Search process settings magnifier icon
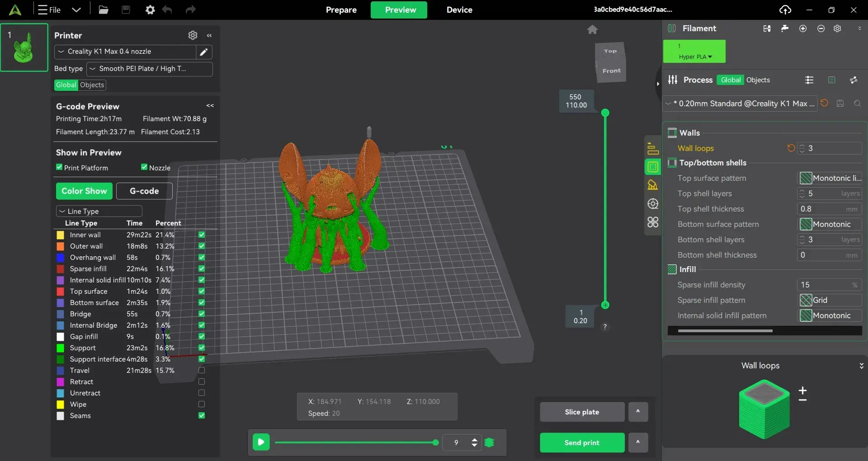 point(857,103)
